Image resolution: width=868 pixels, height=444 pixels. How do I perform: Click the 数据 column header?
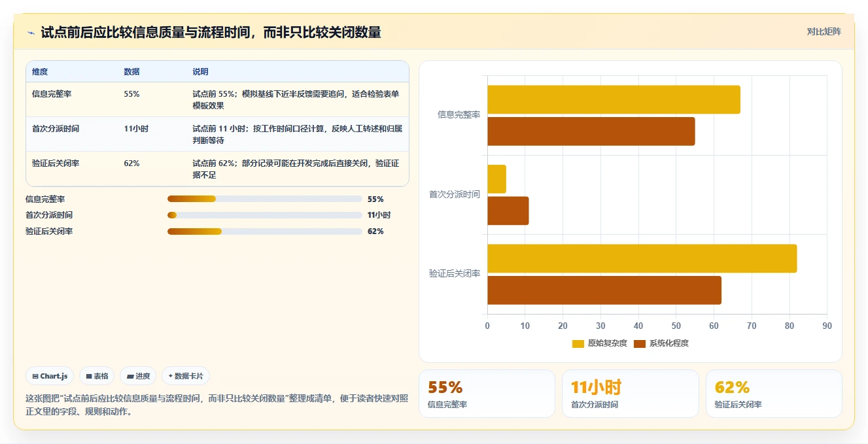[x=131, y=71]
